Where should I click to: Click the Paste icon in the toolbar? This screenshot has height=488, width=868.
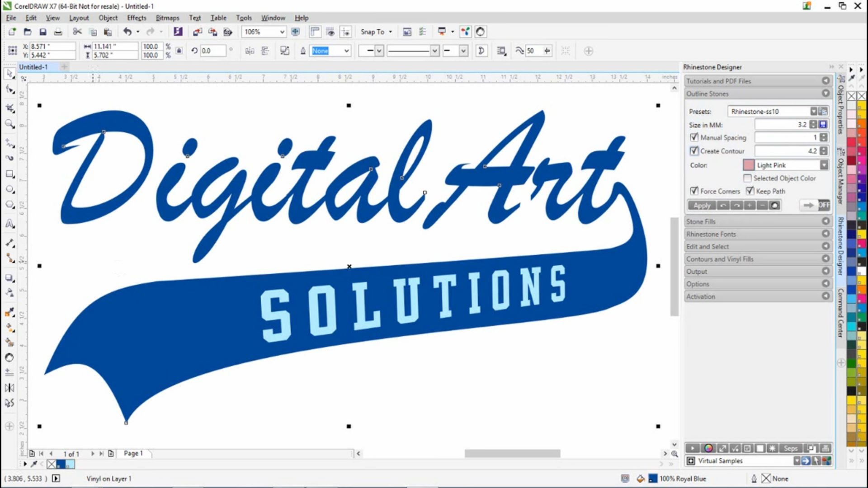(x=108, y=32)
